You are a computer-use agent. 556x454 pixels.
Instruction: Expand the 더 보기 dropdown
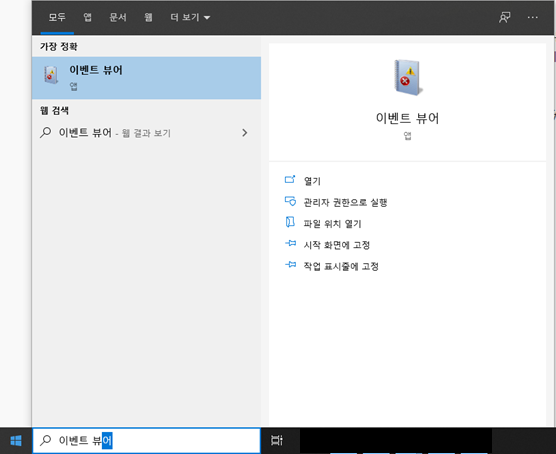point(190,17)
